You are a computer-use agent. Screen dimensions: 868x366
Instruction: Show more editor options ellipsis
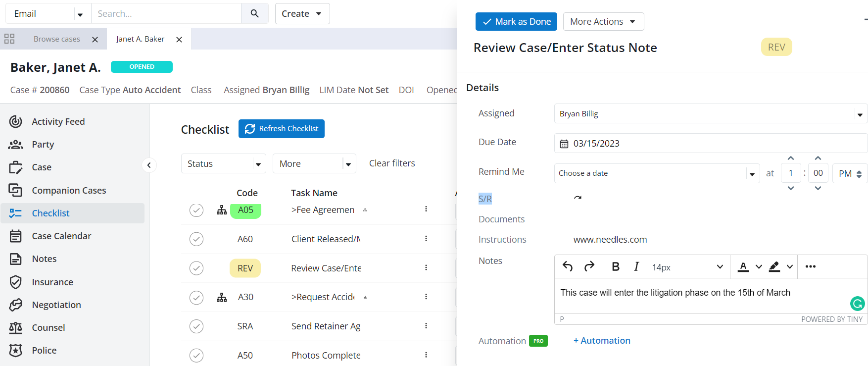click(x=810, y=267)
